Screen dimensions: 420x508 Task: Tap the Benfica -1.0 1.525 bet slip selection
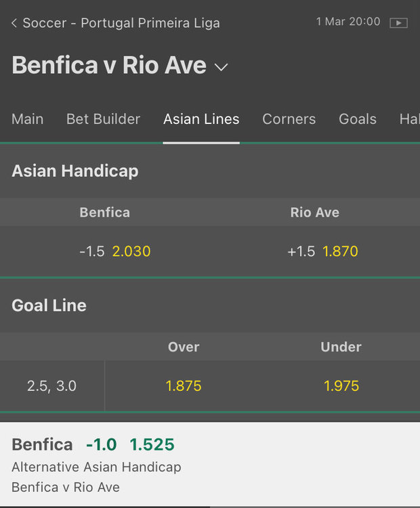[93, 444]
